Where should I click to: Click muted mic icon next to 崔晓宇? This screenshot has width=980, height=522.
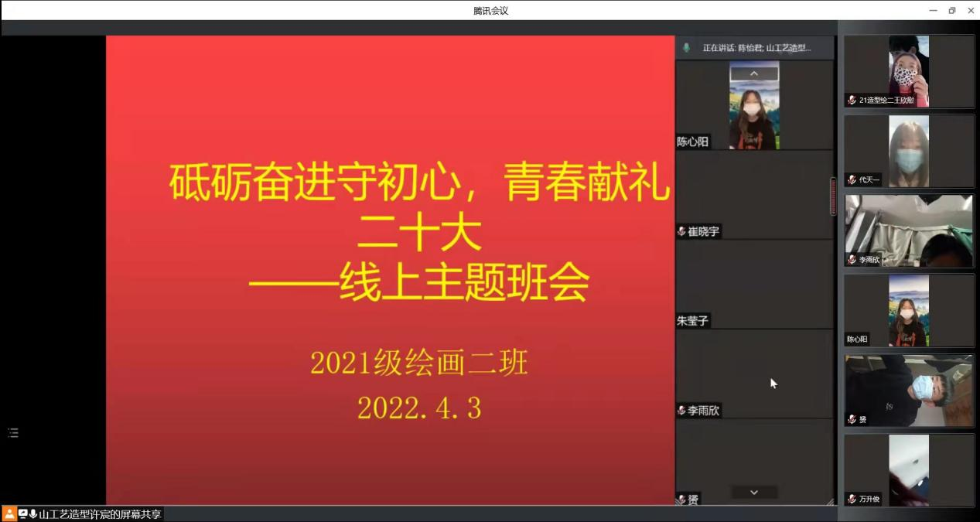click(681, 231)
